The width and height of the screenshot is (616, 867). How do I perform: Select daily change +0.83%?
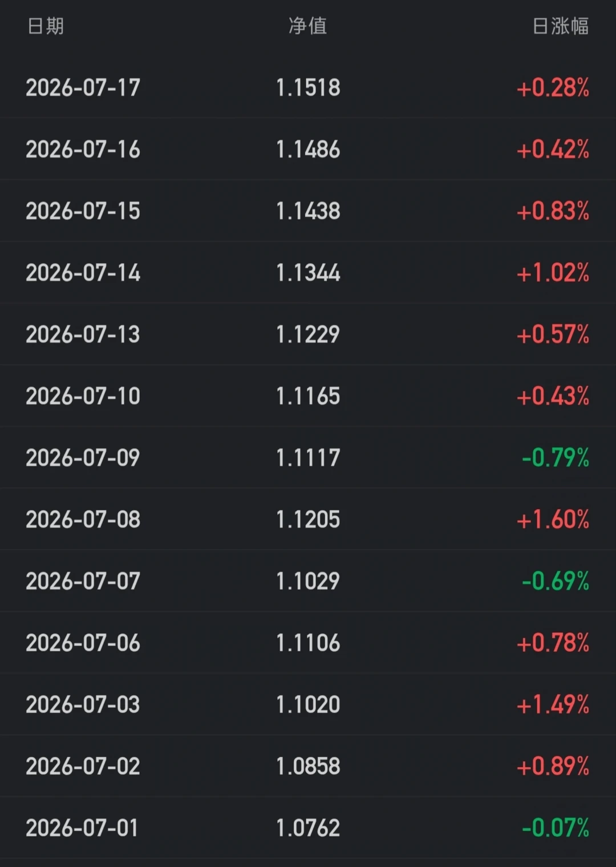553,211
